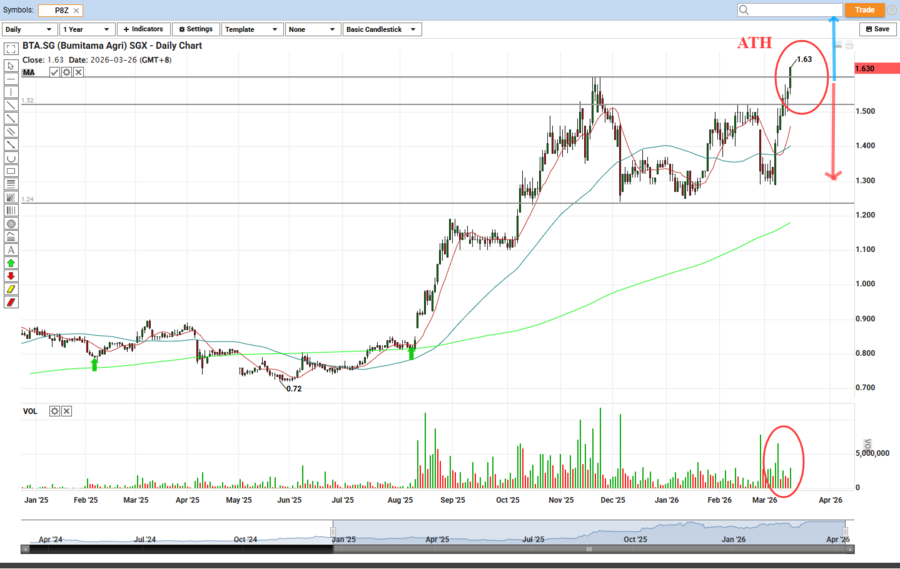Select the red down arrow marker
900x569 pixels.
click(x=11, y=276)
